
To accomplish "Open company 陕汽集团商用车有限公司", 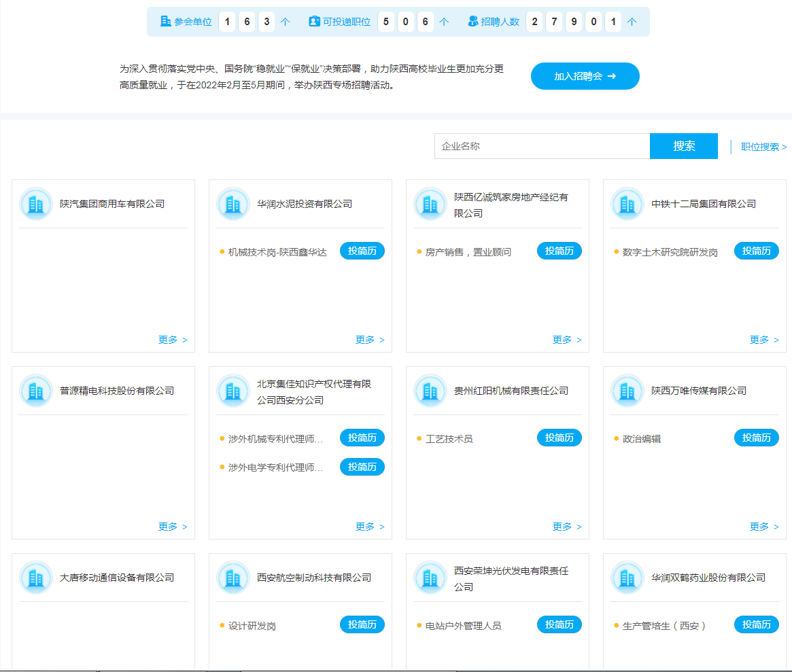I will point(112,204).
